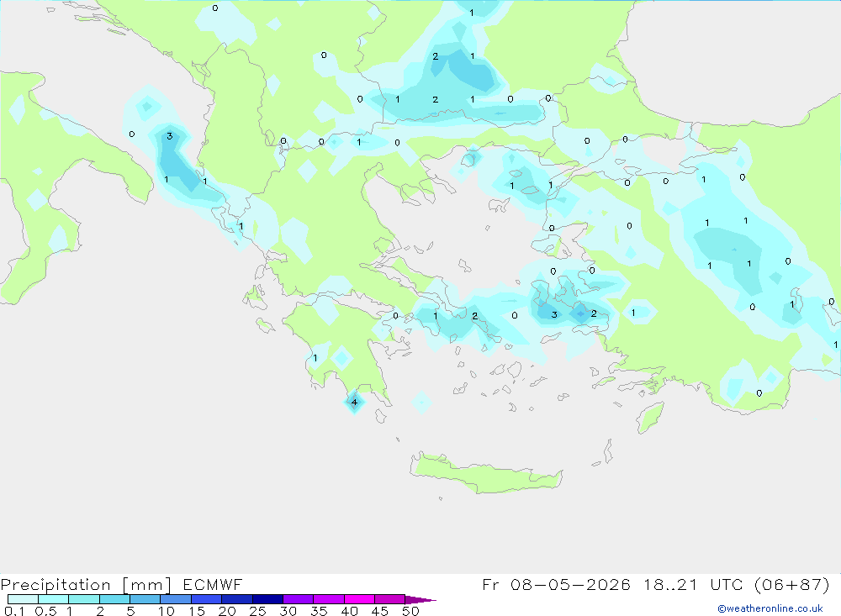The image size is (841, 616).
Task: Click the Crete island outline on the map
Action: click(486, 473)
